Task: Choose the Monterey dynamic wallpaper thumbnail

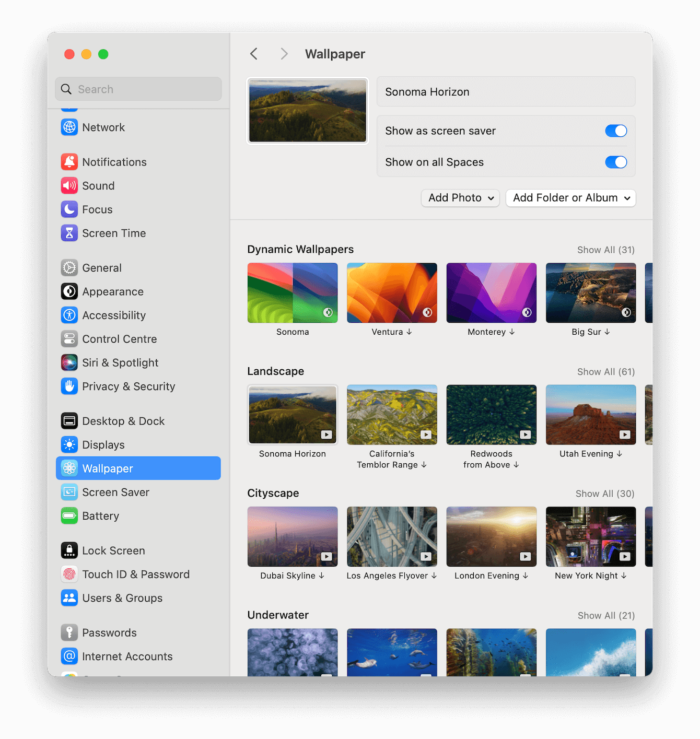Action: pos(491,293)
